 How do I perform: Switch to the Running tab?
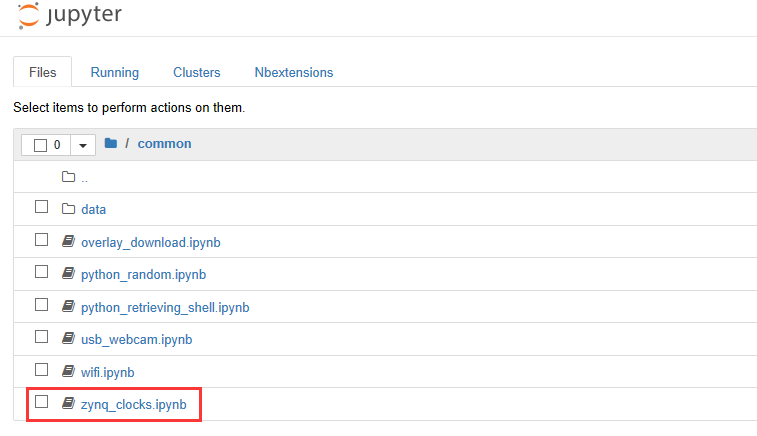click(114, 72)
